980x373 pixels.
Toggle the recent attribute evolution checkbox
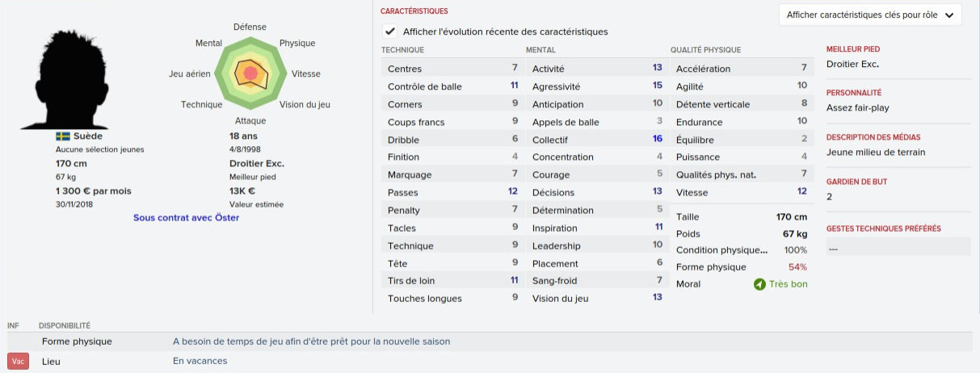[x=391, y=31]
